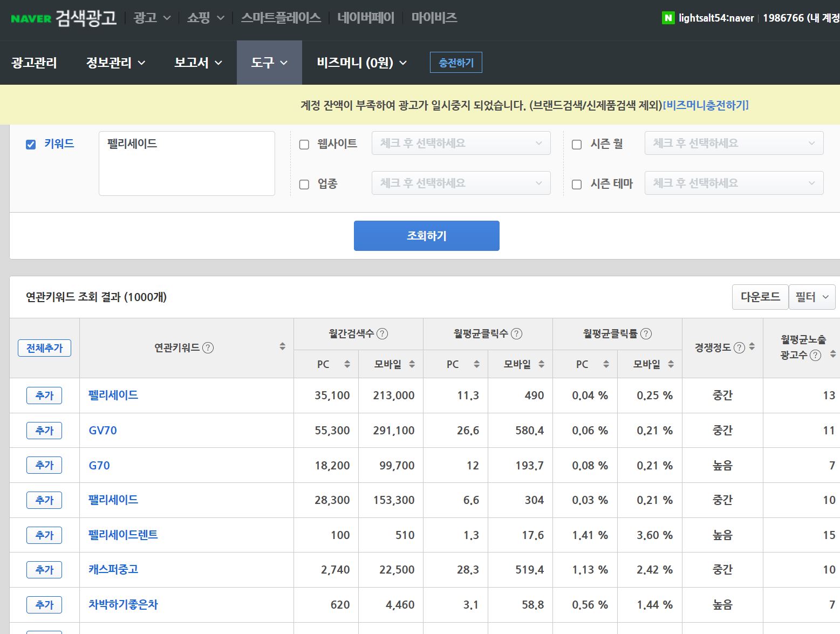The image size is (840, 634).
Task: Open 네이버페이 from top bar
Action: pyautogui.click(x=366, y=18)
